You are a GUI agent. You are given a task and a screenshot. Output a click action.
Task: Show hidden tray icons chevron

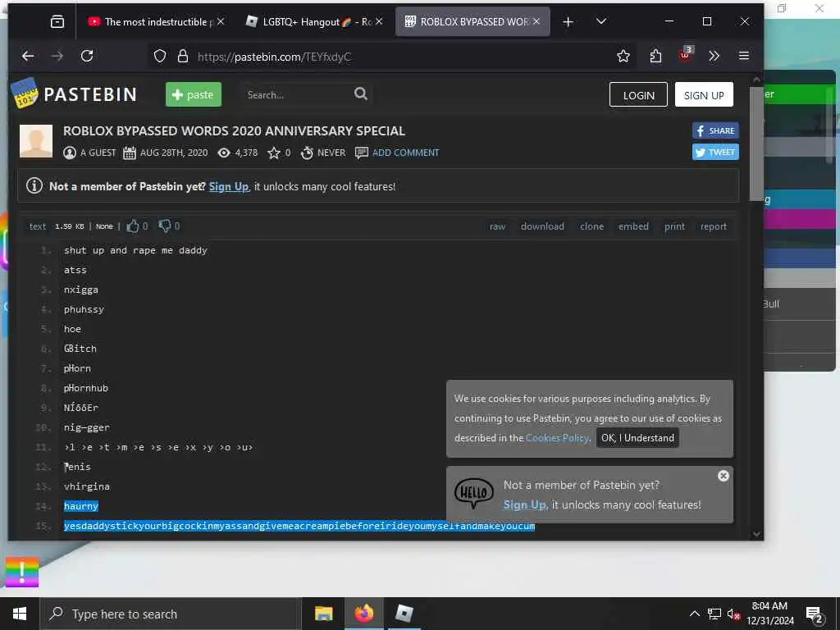click(694, 614)
